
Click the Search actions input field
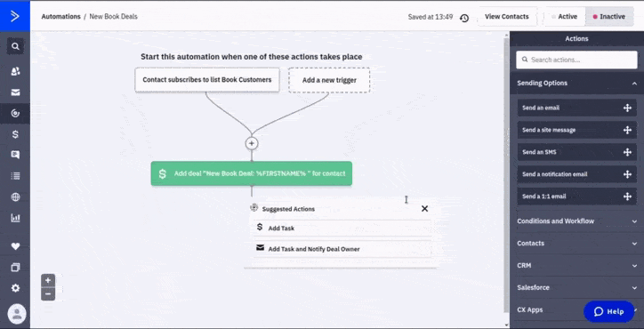click(x=576, y=60)
